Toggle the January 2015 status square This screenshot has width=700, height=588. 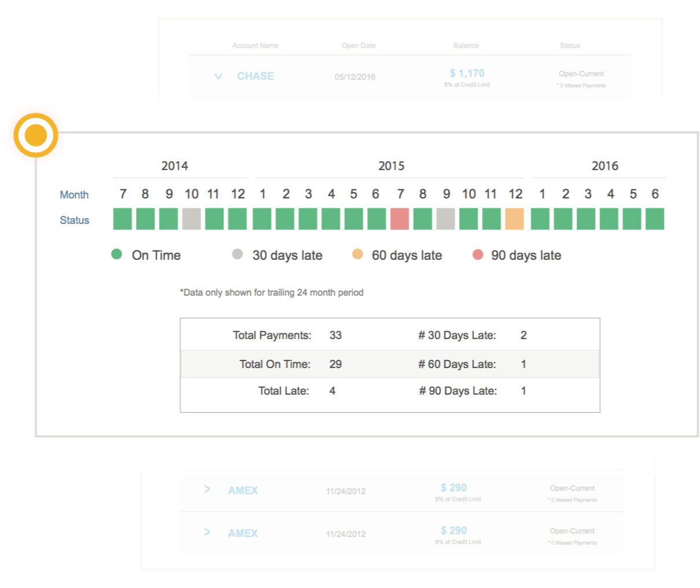[x=262, y=219]
